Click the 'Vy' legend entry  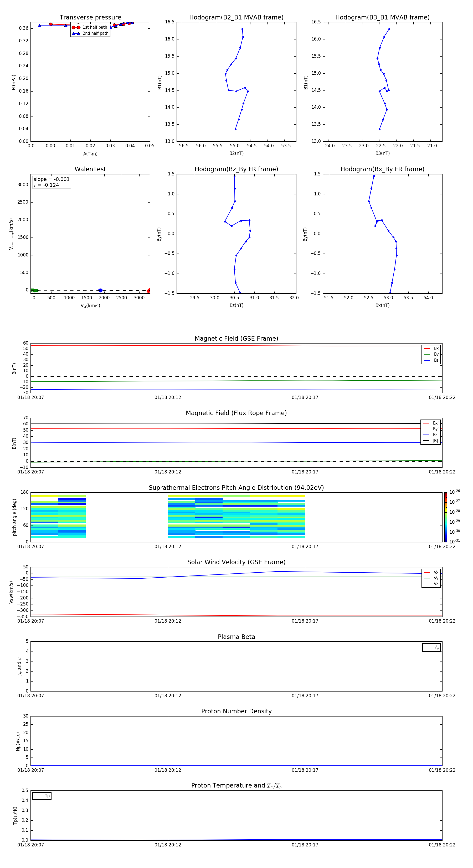[431, 578]
